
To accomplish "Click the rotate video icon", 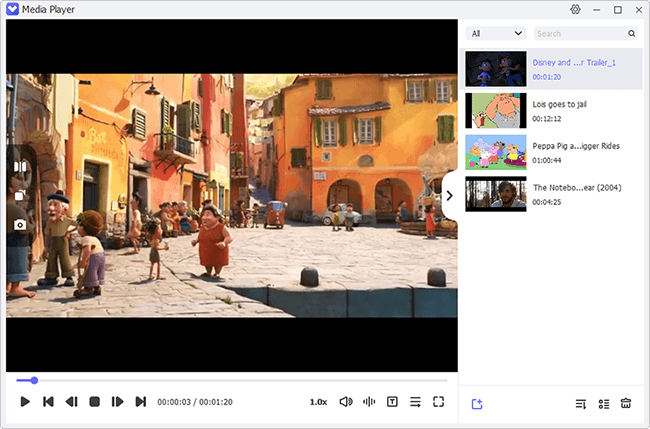I will pos(20,195).
